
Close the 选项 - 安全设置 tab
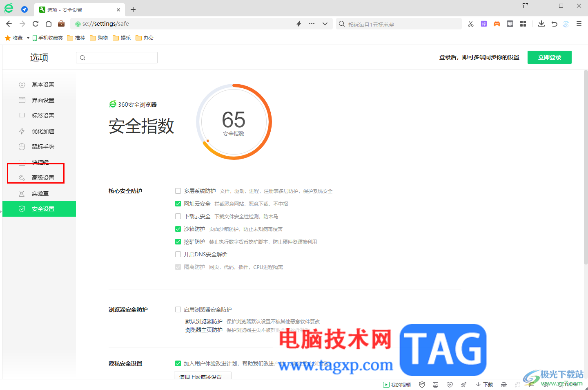[x=118, y=10]
